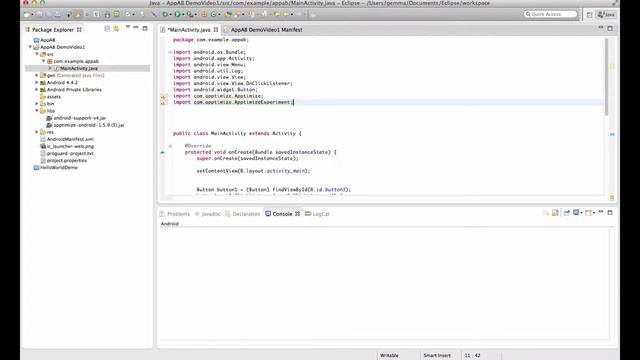The height and width of the screenshot is (360, 640).
Task: Collapse the com.example.appab package
Action: 44,61
